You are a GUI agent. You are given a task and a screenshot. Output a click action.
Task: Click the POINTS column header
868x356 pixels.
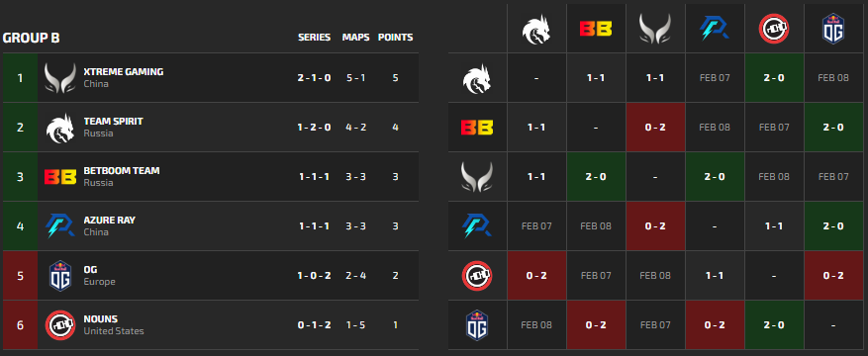pos(395,38)
